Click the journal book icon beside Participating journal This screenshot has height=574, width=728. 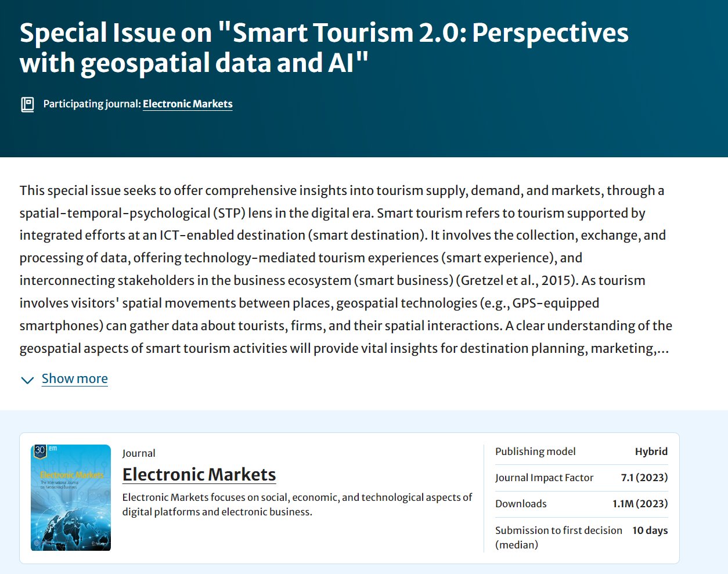(x=27, y=104)
